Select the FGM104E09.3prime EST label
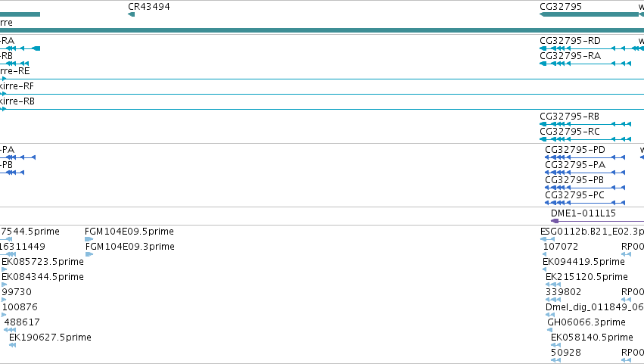The height and width of the screenshot is (364, 644). pos(130,247)
